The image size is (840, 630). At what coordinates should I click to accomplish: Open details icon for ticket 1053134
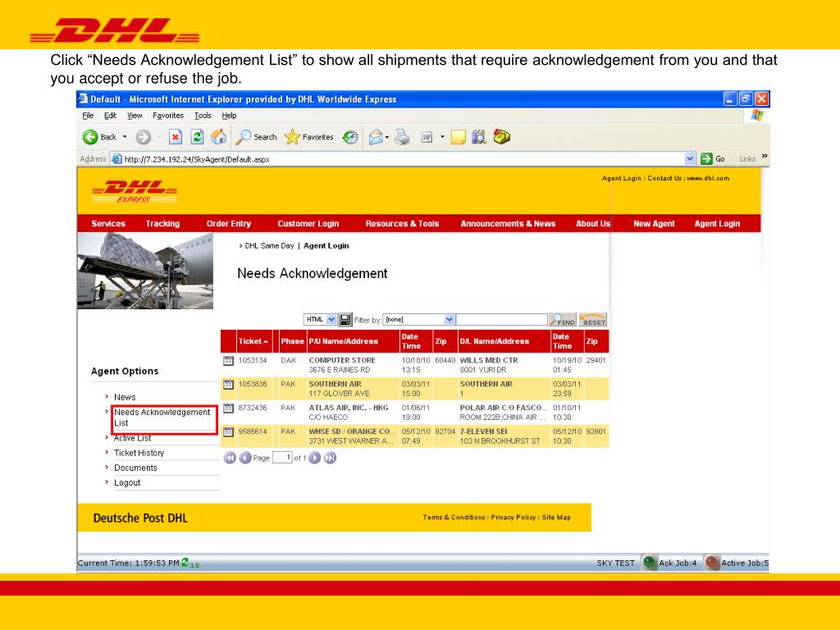tap(228, 361)
